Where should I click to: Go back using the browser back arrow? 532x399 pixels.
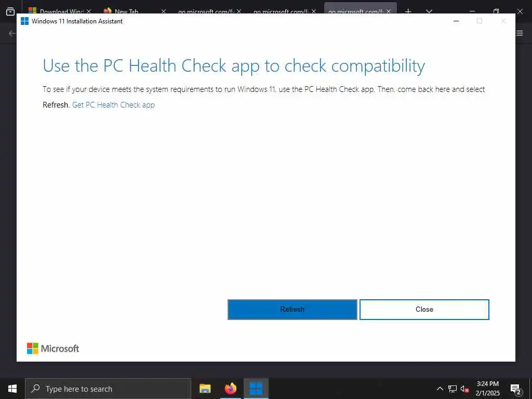pos(12,33)
